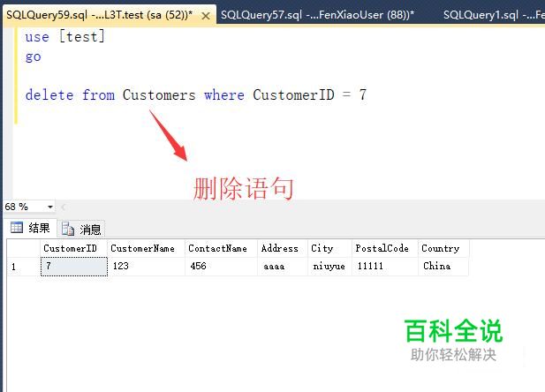Screen dimensions: 545x392
Task: Select the Address column header
Action: (283, 248)
